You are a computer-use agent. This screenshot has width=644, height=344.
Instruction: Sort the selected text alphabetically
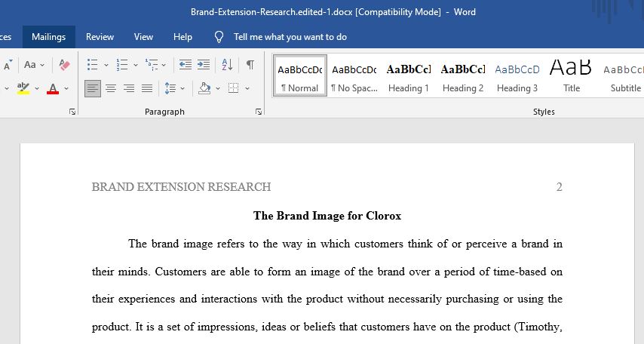click(x=227, y=65)
